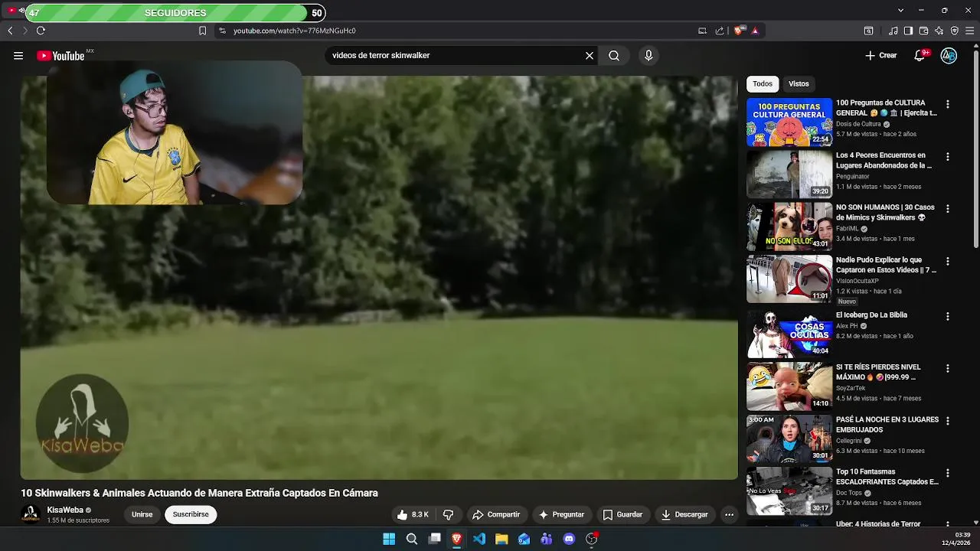Open Brave Shields lion icon
The width and height of the screenshot is (980, 551).
(x=739, y=31)
